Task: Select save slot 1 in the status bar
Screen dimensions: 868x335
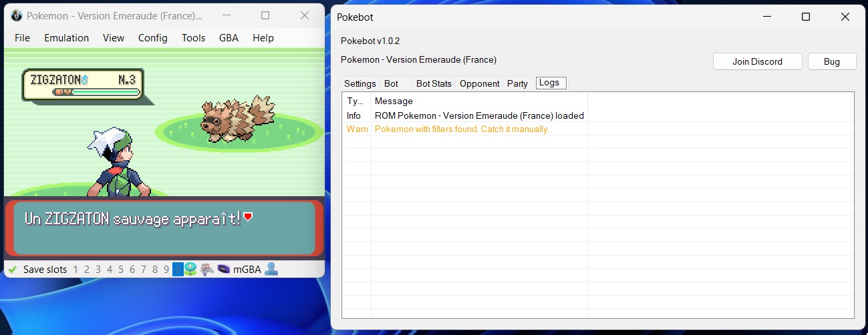Action: coord(76,270)
